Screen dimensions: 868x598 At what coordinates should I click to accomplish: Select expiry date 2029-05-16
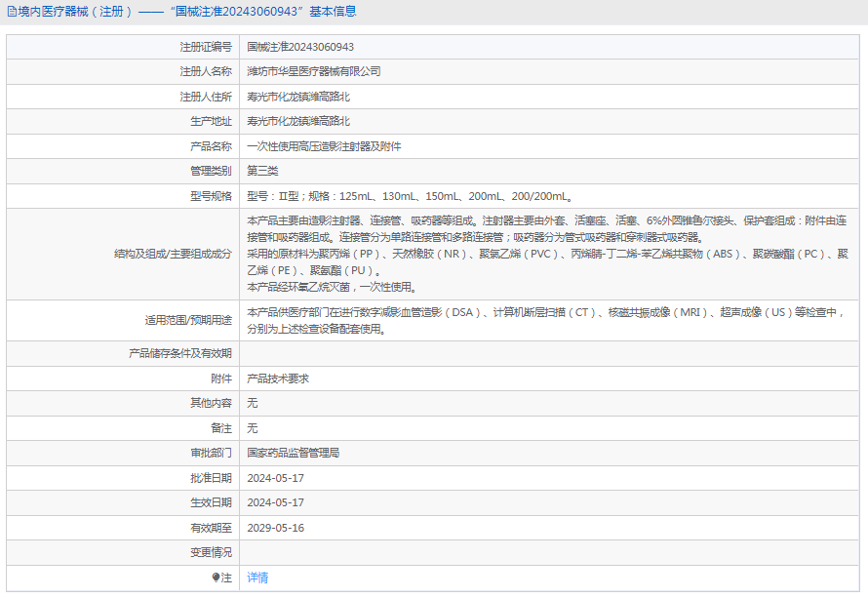click(275, 529)
